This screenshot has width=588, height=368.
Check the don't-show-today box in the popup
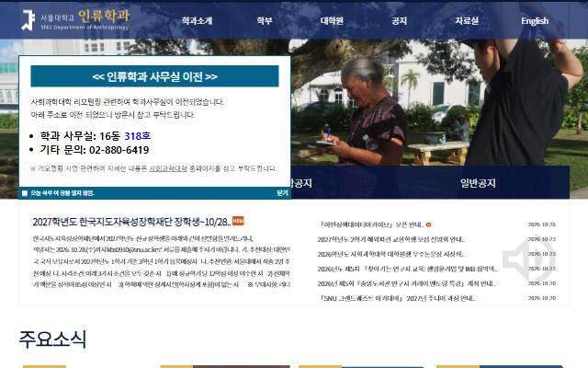[x=25, y=193]
